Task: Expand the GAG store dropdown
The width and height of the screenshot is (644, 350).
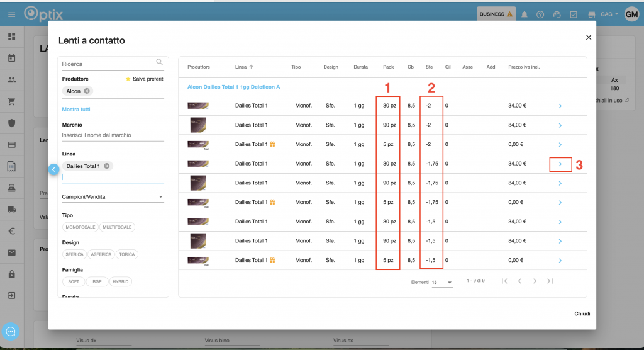Action: (x=609, y=14)
